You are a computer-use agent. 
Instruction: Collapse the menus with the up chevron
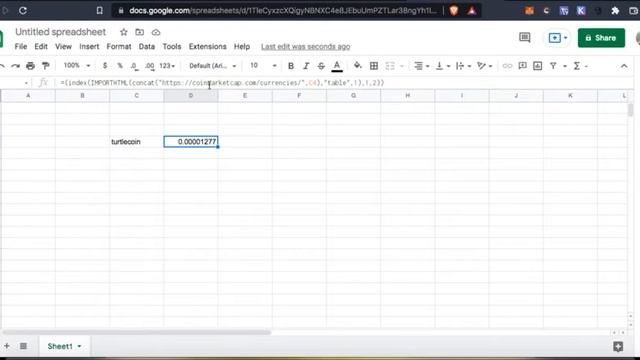[624, 66]
